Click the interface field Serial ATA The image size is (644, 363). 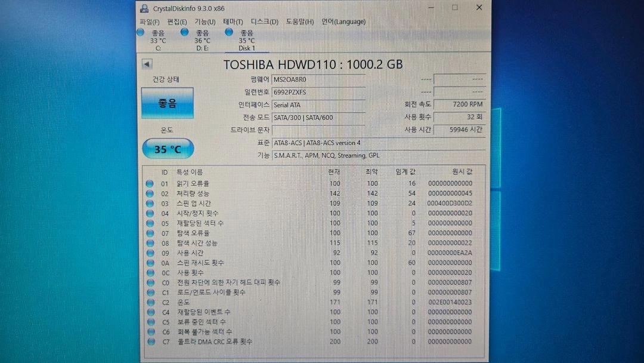(318, 105)
